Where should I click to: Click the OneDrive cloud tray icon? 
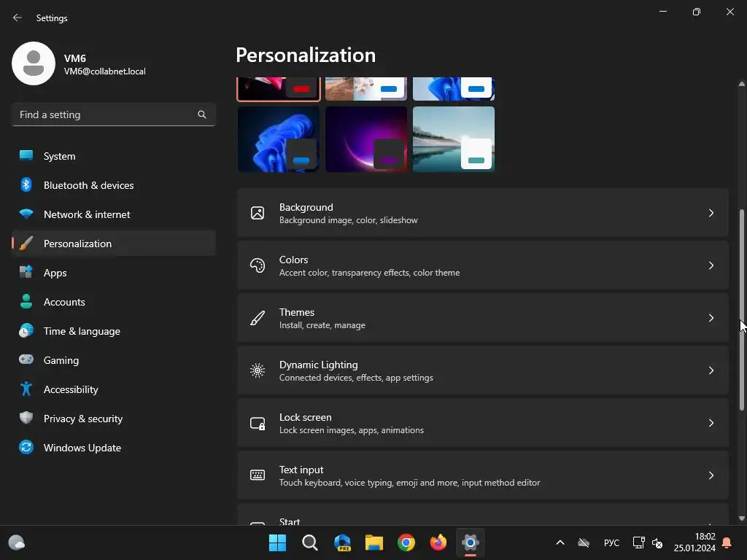point(584,542)
